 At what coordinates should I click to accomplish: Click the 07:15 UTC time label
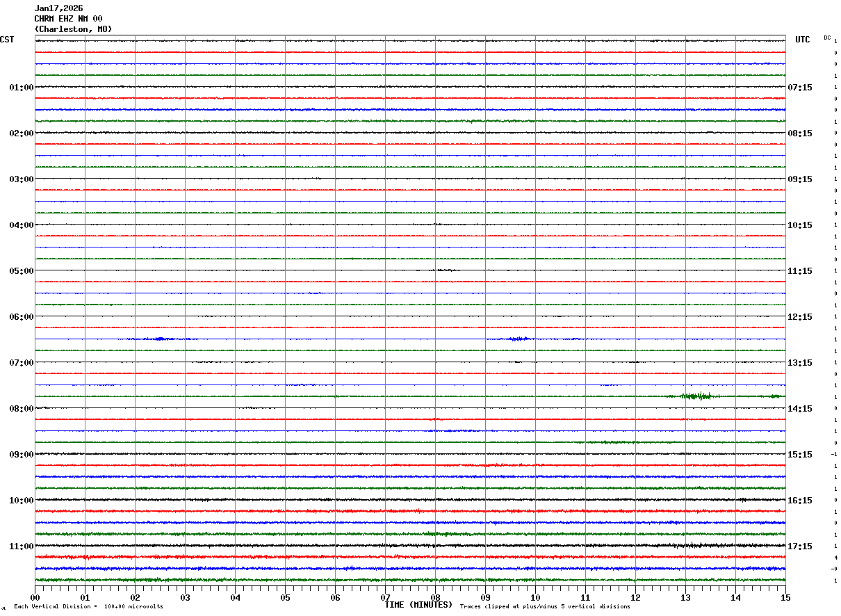click(800, 88)
